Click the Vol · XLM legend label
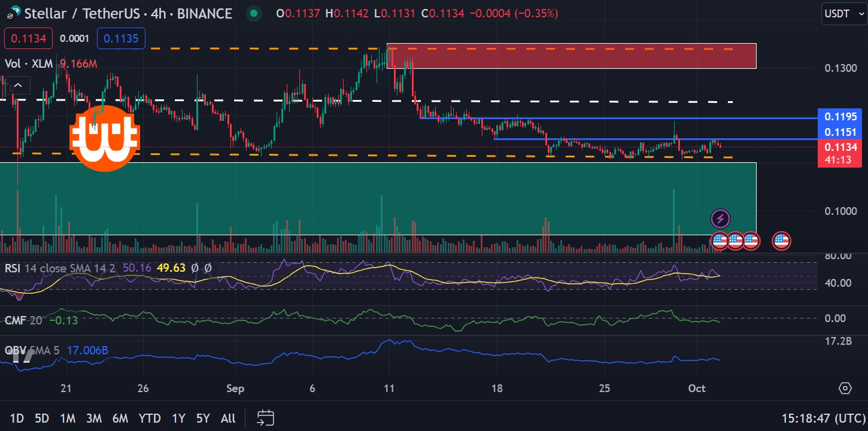The width and height of the screenshot is (868, 431). (x=29, y=63)
